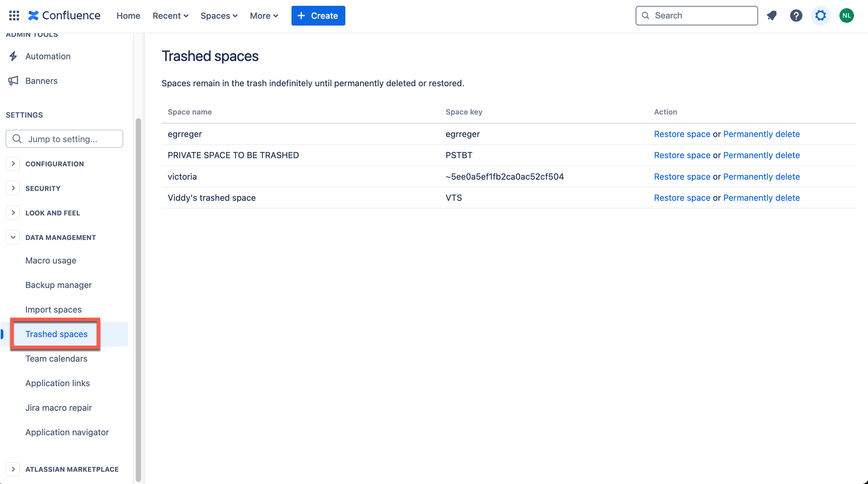Click the Create button
The width and height of the screenshot is (868, 484).
[318, 16]
